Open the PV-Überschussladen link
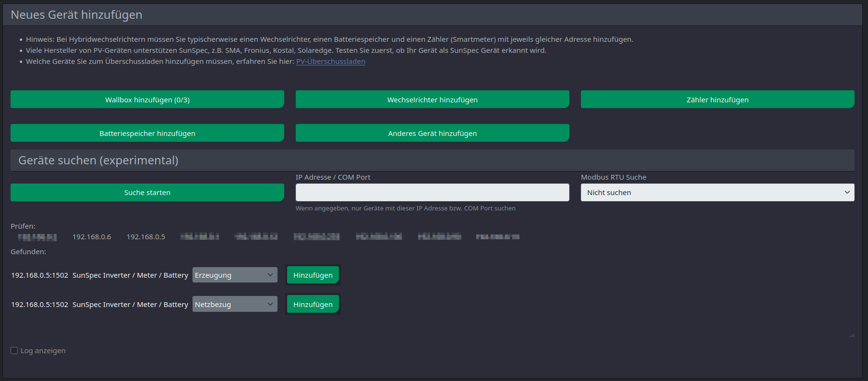 pos(330,61)
